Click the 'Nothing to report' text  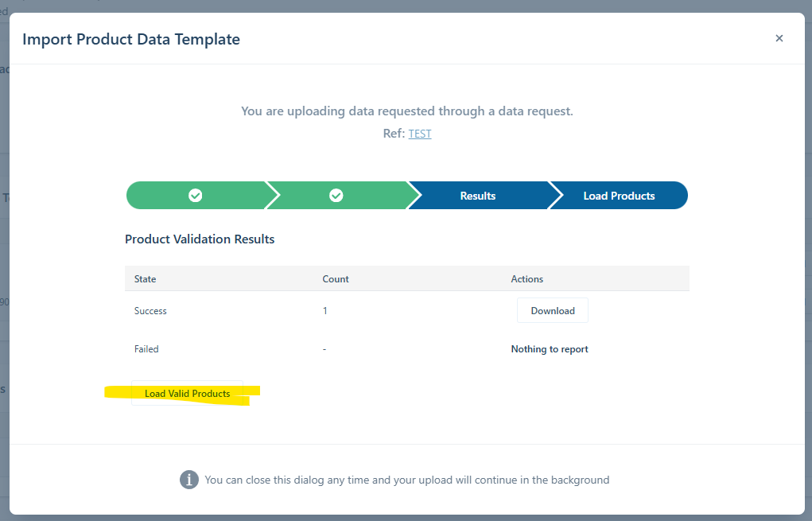550,349
